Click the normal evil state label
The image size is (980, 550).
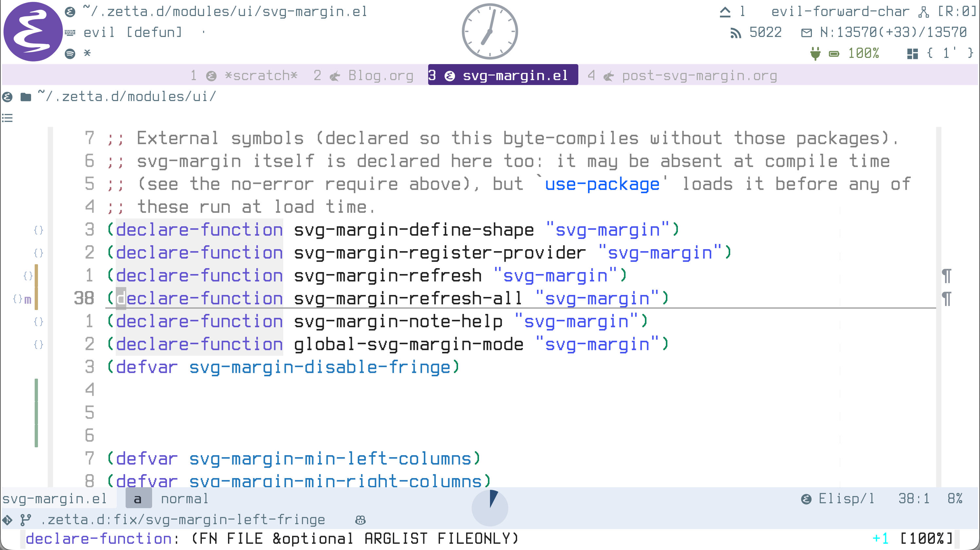pyautogui.click(x=184, y=499)
